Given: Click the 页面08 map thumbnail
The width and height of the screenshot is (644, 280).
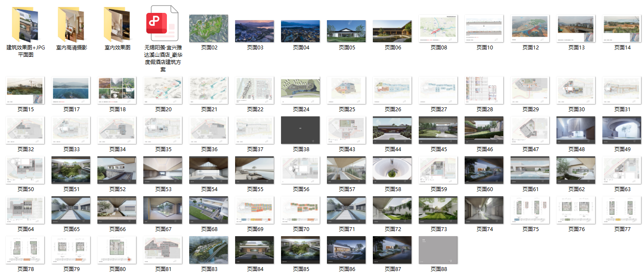Looking at the screenshot, I should click(x=438, y=29).
